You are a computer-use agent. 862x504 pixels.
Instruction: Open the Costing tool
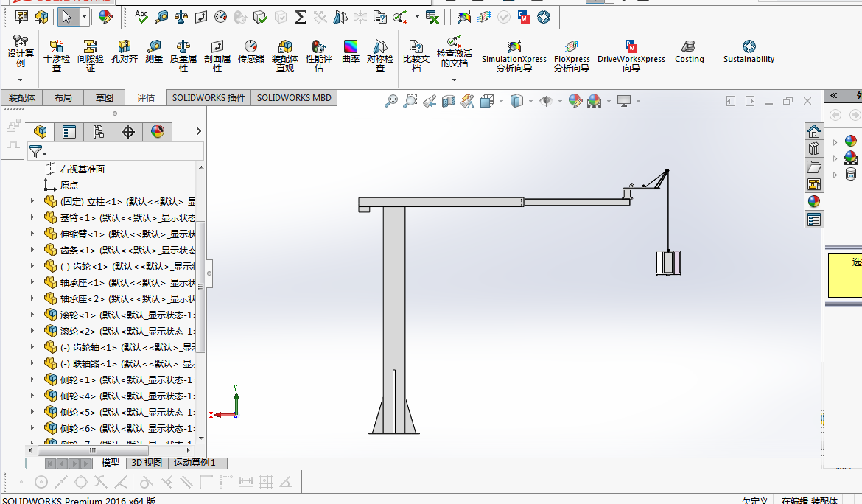690,52
